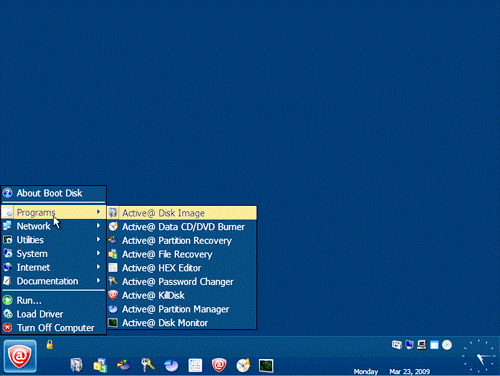Select Turn Off Computer

(54, 328)
